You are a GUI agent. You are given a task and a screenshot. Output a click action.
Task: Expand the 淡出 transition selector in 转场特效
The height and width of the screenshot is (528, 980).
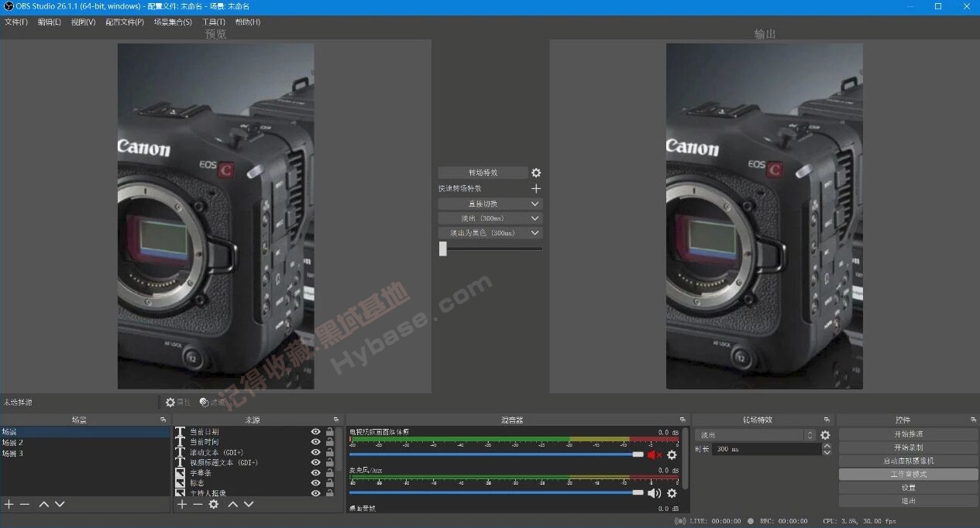click(x=810, y=435)
